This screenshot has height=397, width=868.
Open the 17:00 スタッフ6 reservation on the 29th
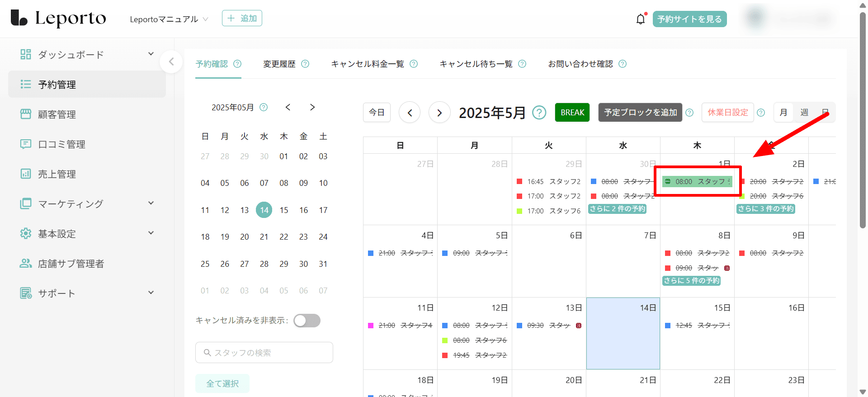(549, 211)
